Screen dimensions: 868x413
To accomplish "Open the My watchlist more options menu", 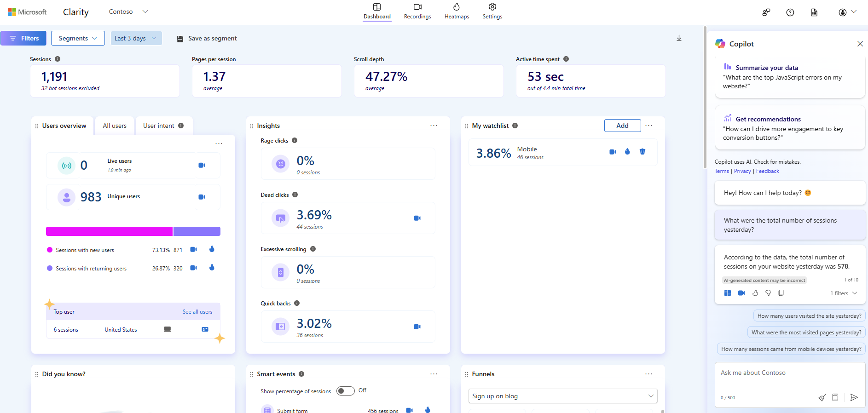I will (648, 126).
